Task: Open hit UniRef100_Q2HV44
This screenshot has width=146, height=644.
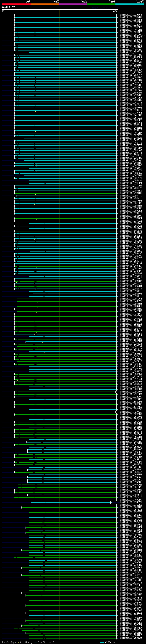Action: click(x=131, y=15)
